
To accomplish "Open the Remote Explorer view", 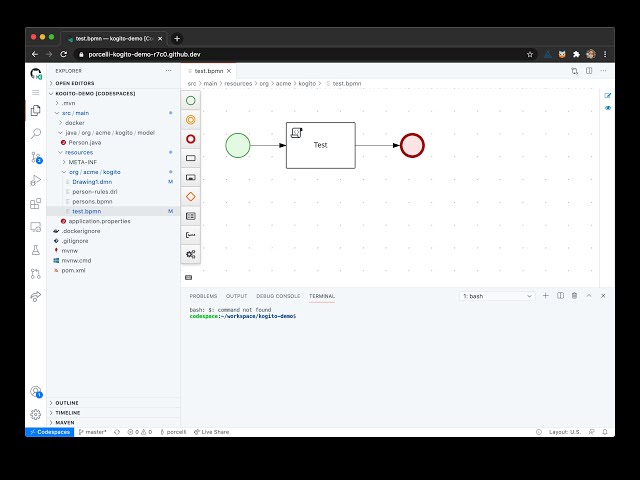I will click(36, 227).
